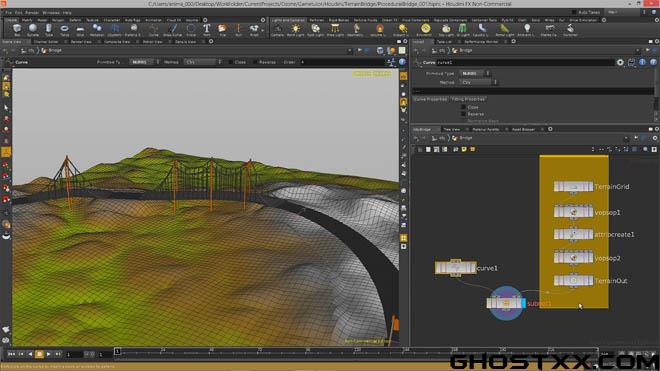660x371 pixels.
Task: Open the viewport path dropdown arrow
Action: click(349, 51)
